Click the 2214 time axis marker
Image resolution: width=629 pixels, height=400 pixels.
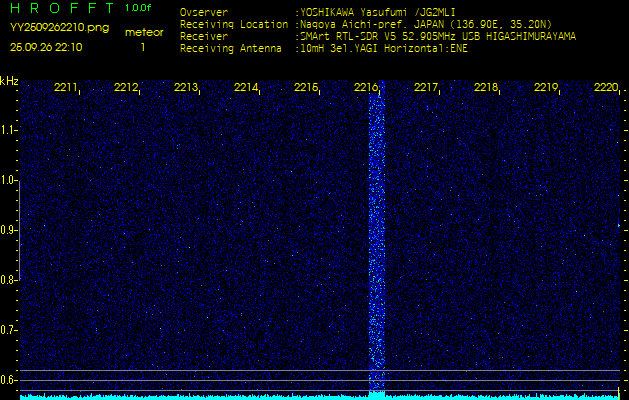[x=246, y=87]
